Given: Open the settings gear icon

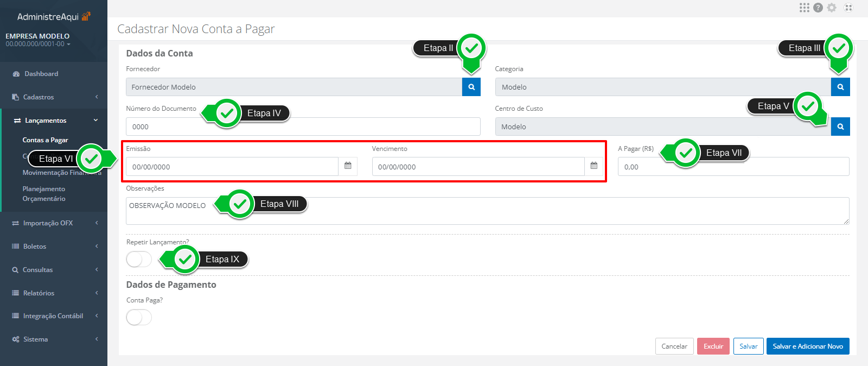Looking at the screenshot, I should click(832, 8).
